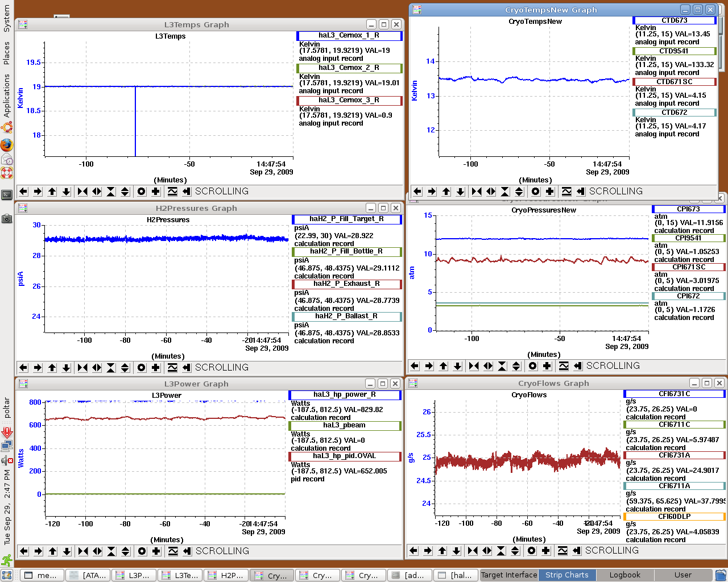Click the camera screenshot icon in side panel
728x582 pixels.
click(x=7, y=218)
